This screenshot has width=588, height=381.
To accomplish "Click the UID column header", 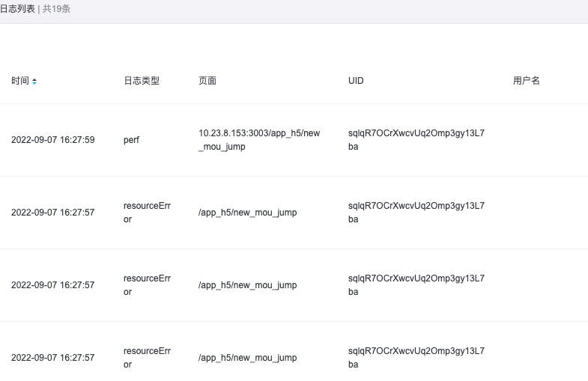I will click(x=356, y=81).
